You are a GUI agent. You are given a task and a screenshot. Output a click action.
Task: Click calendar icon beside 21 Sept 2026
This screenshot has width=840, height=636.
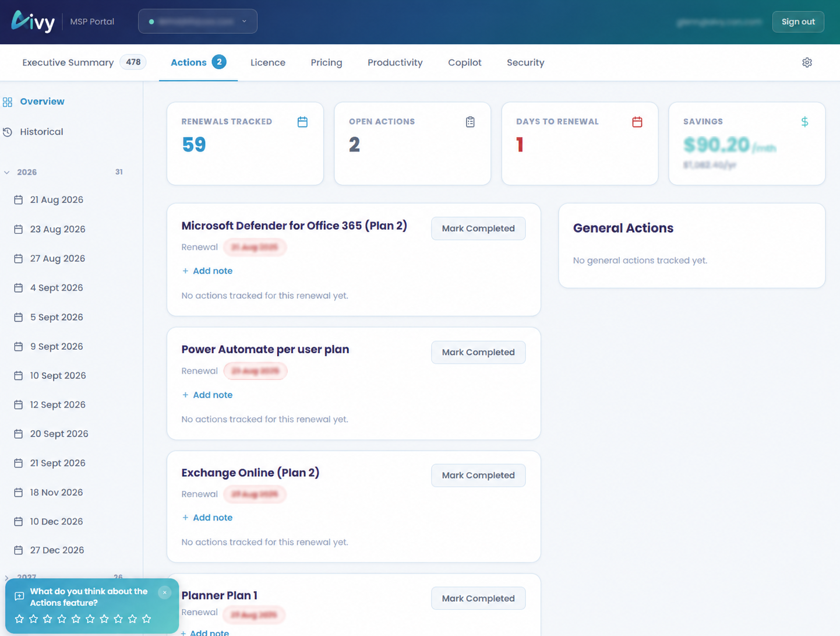(x=19, y=463)
